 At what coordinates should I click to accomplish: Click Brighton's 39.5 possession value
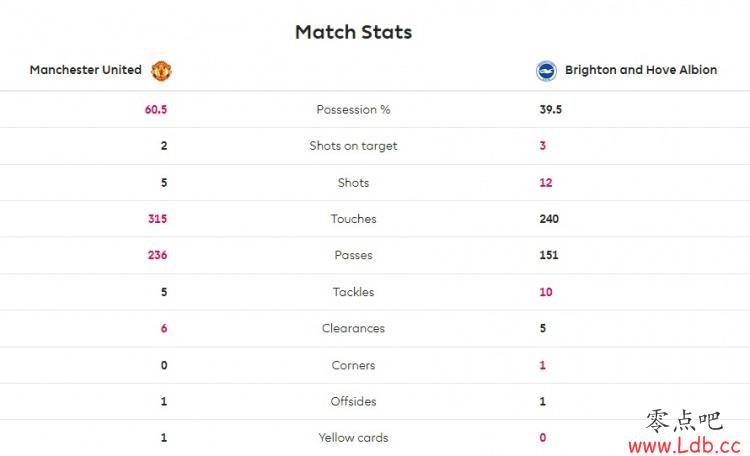[551, 110]
